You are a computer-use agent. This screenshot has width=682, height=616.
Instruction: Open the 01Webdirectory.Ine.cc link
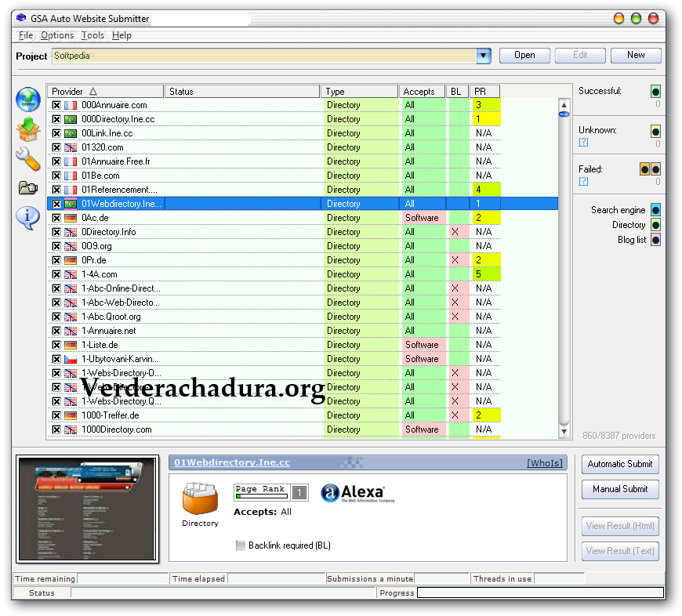pos(232,462)
